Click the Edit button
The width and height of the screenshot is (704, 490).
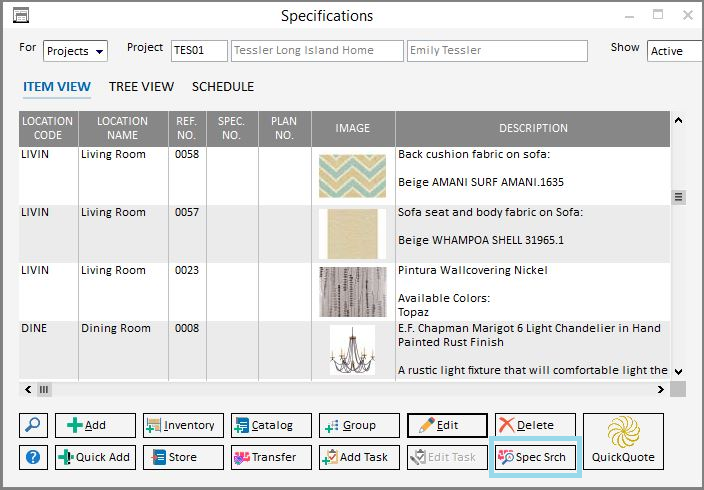click(447, 425)
